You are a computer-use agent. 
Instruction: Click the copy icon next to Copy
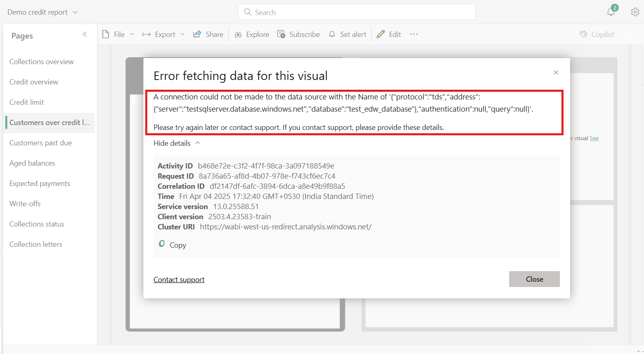(162, 244)
